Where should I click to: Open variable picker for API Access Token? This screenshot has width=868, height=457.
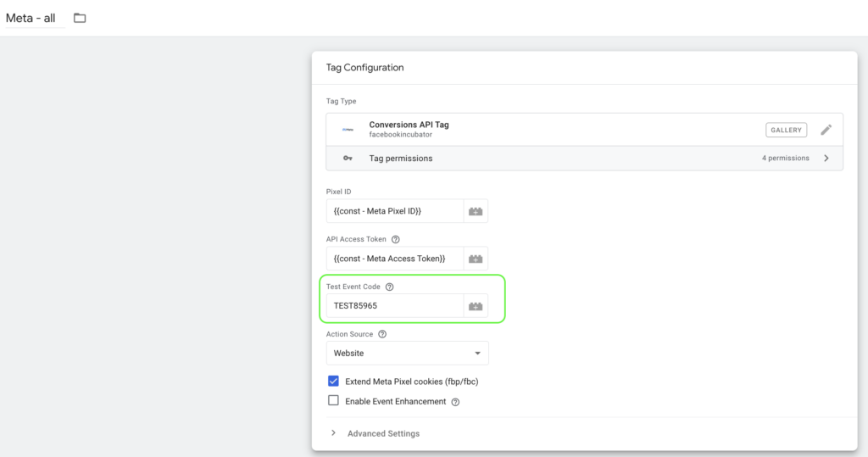pyautogui.click(x=476, y=259)
